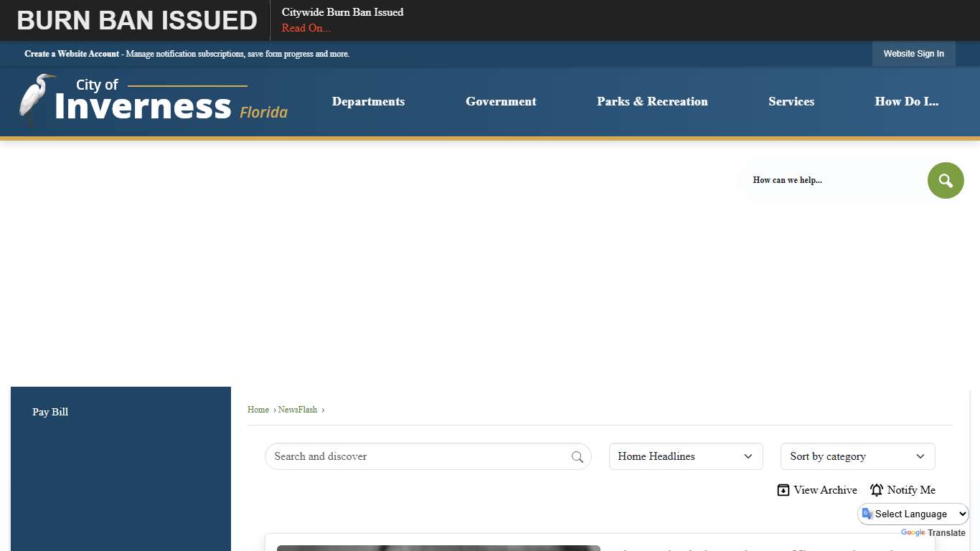The width and height of the screenshot is (980, 551).
Task: Expand the Sort by category dropdown
Action: 857,456
